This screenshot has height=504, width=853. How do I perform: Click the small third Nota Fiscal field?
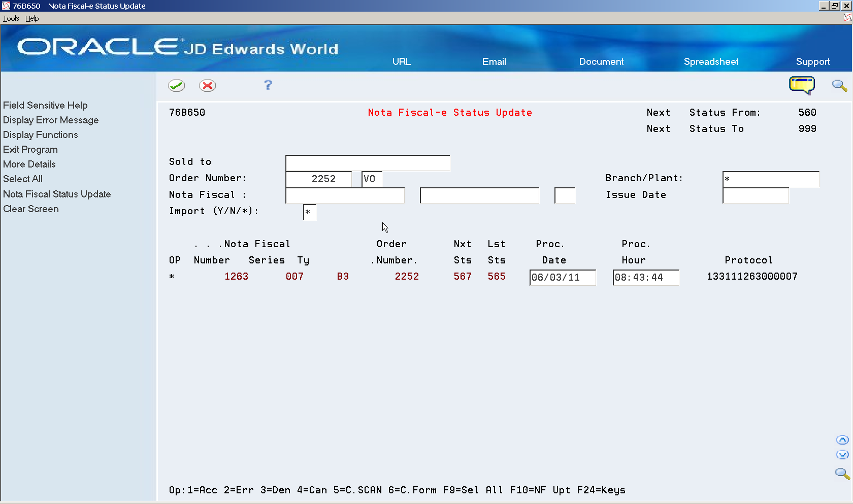click(x=565, y=195)
